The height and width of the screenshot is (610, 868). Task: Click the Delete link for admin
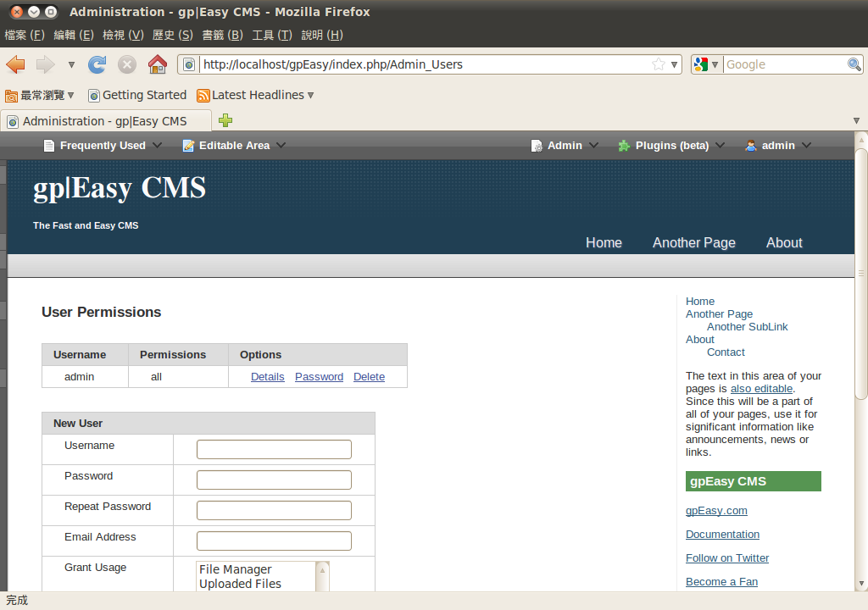(x=369, y=377)
